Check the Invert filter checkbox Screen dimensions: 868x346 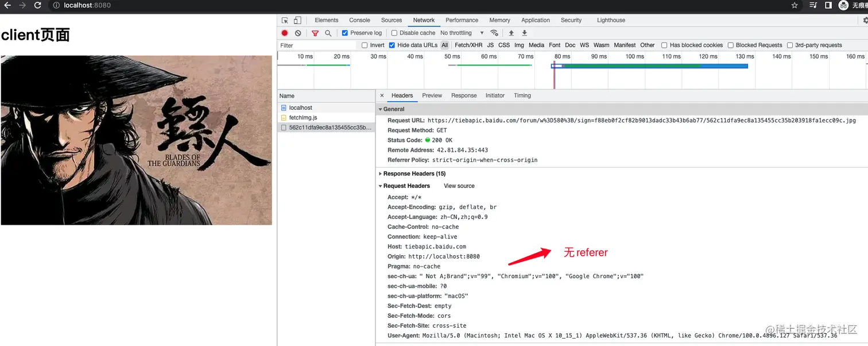pos(365,45)
